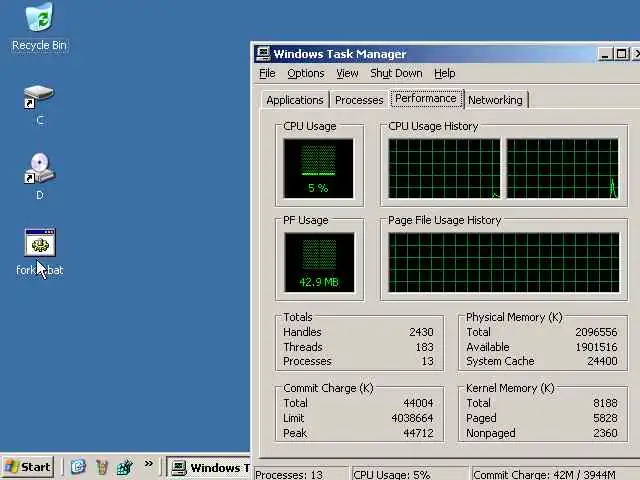
Task: Click the Start button
Action: coord(28,467)
